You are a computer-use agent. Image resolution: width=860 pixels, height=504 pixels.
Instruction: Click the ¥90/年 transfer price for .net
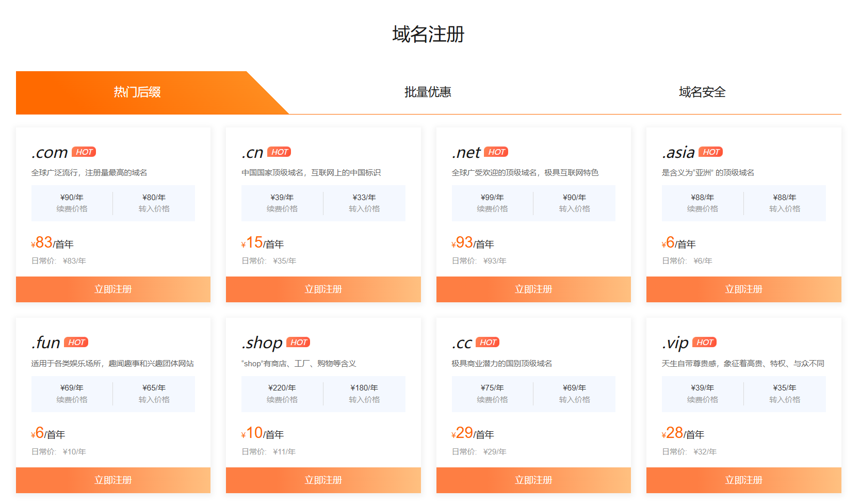pyautogui.click(x=574, y=198)
